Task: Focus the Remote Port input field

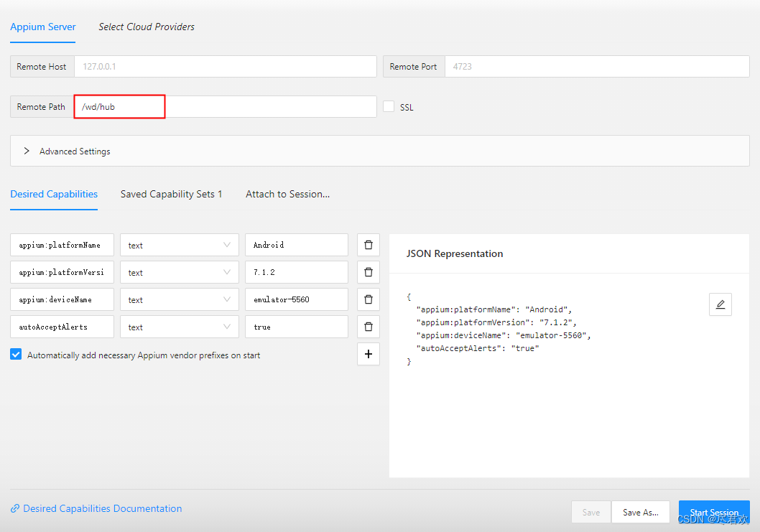Action: [597, 66]
